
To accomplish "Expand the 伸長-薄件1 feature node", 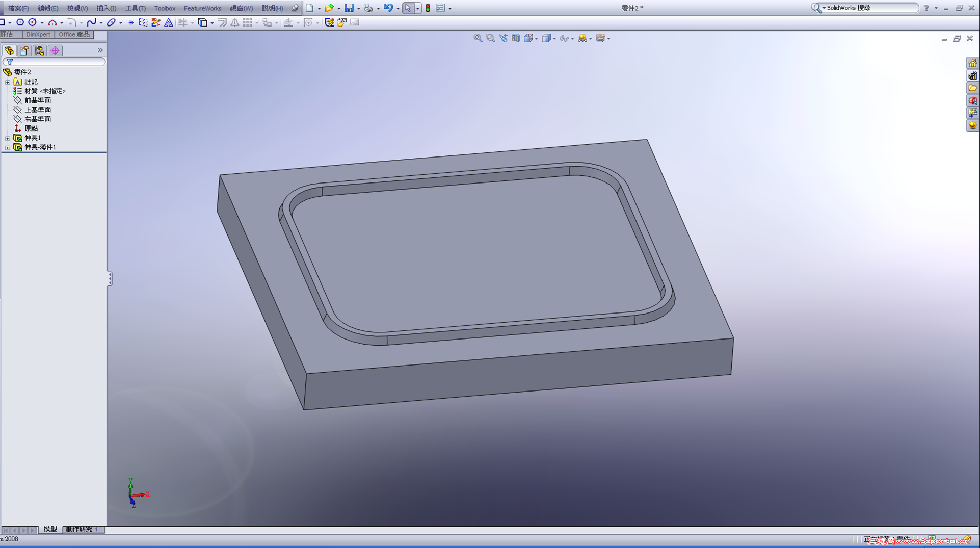I will click(x=8, y=148).
